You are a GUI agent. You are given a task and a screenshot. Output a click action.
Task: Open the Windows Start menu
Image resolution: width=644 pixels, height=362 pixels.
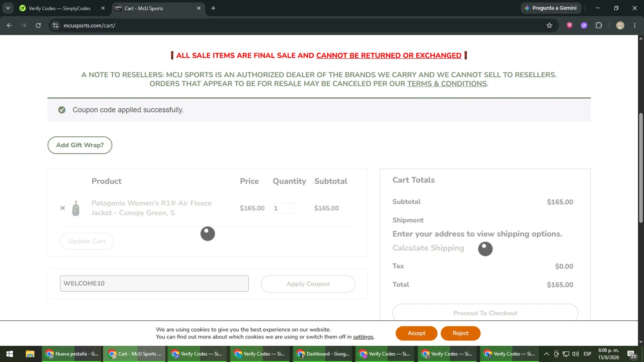[9, 354]
